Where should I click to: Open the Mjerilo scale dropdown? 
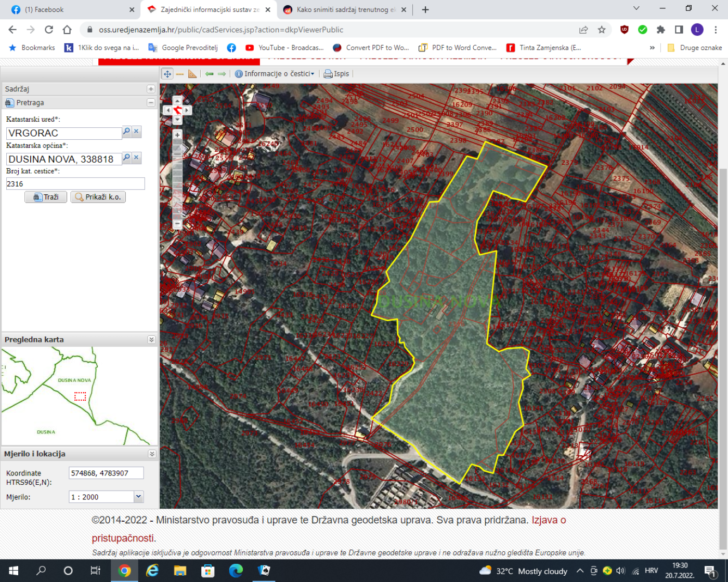[138, 497]
